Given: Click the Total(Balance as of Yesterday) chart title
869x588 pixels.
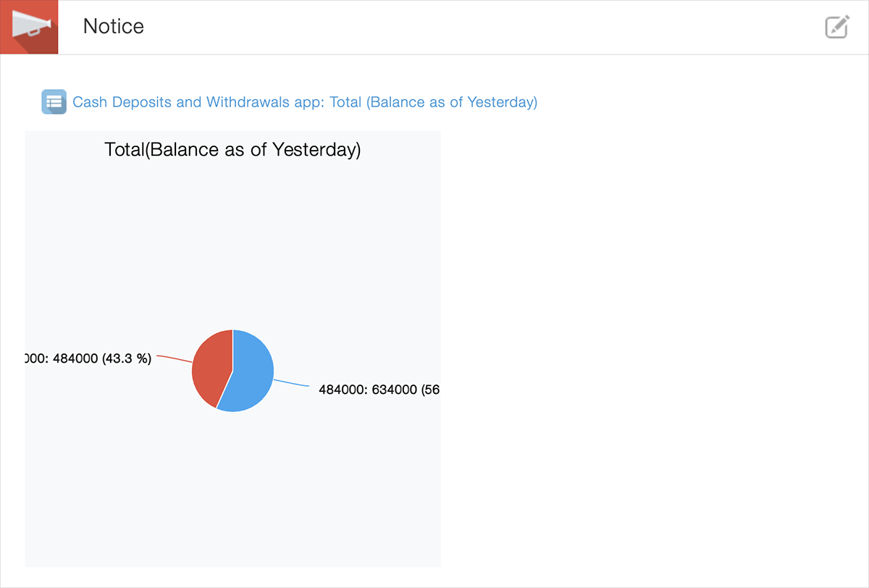Looking at the screenshot, I should [232, 149].
